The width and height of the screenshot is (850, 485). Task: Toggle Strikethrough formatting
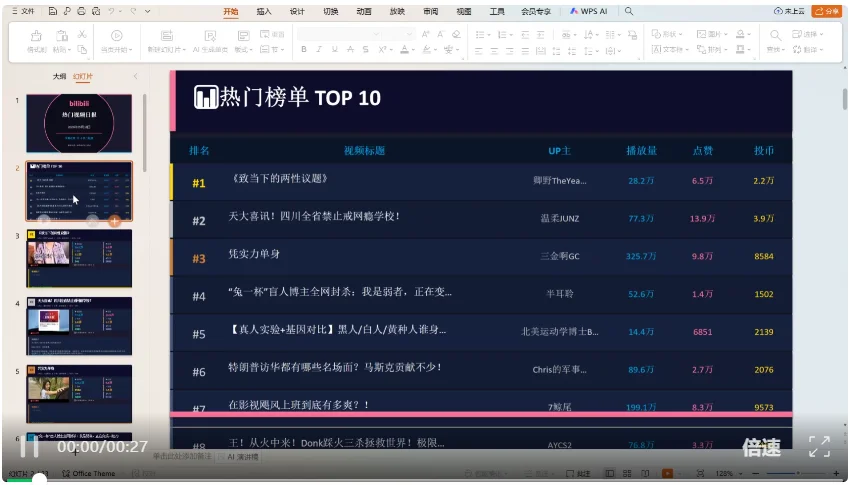coord(350,49)
